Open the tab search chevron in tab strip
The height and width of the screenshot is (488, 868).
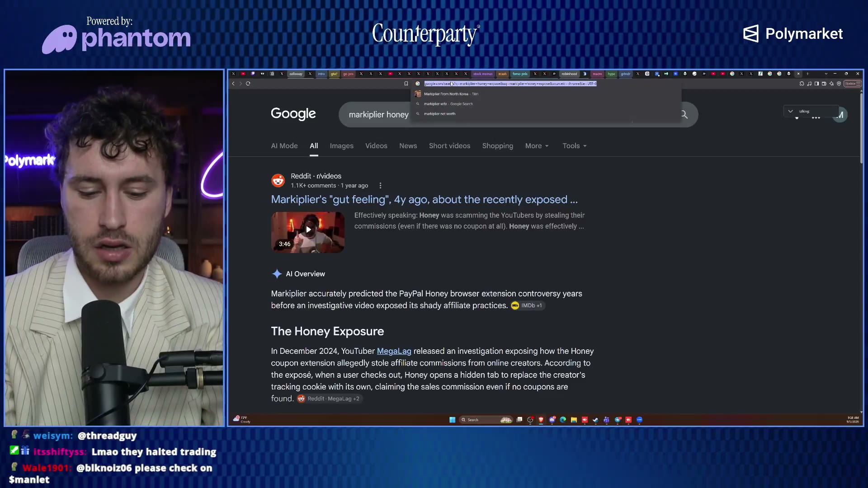pyautogui.click(x=826, y=74)
